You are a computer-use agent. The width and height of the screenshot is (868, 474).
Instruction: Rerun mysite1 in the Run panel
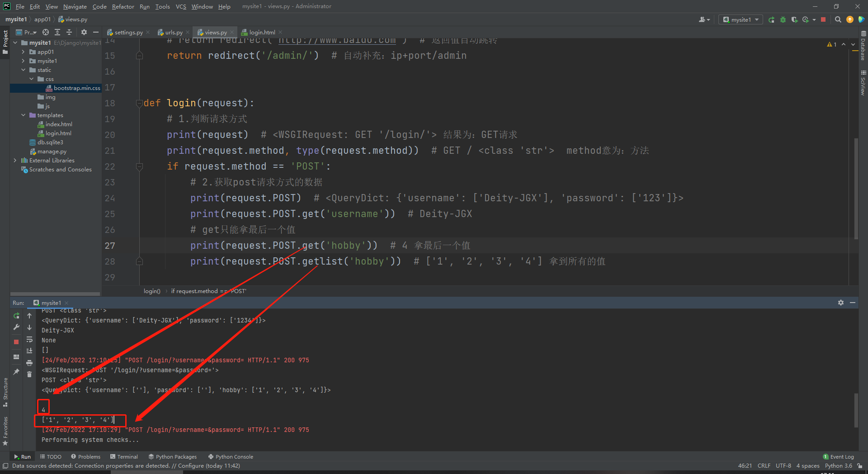[x=16, y=316]
